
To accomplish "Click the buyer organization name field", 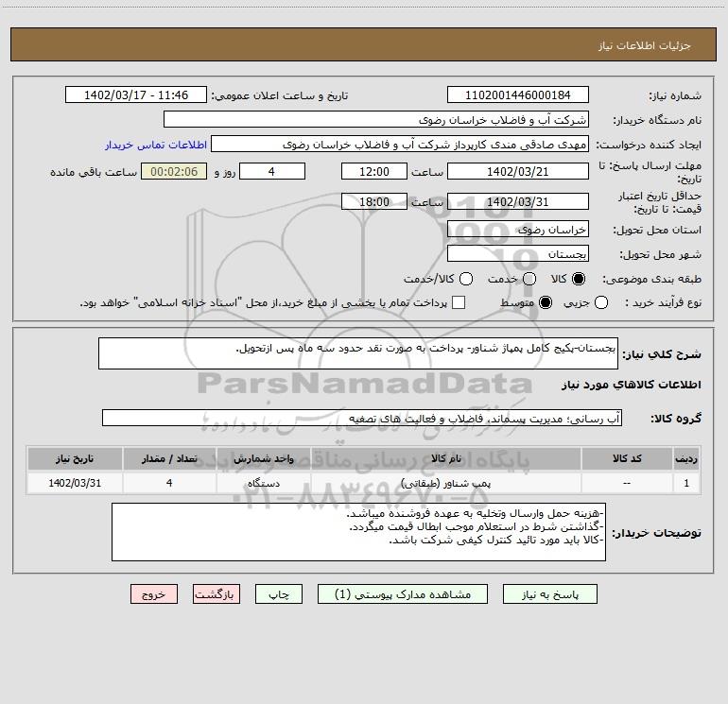I will pyautogui.click(x=376, y=119).
